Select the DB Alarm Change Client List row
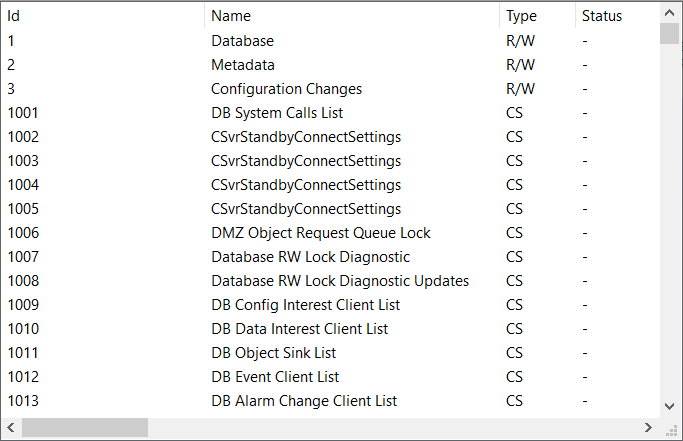 pos(304,401)
